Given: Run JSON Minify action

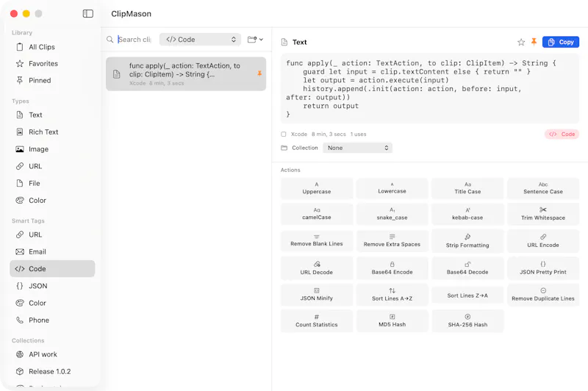Looking at the screenshot, I should click(317, 295).
